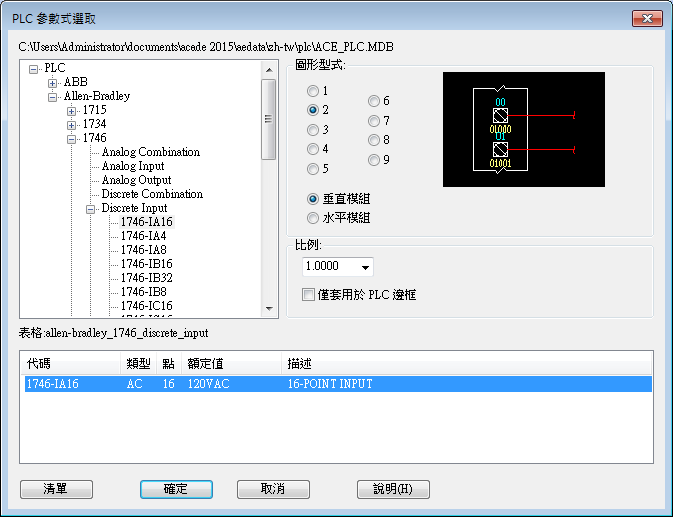Collapse the 1746 series node
The height and width of the screenshot is (517, 673).
(72, 139)
